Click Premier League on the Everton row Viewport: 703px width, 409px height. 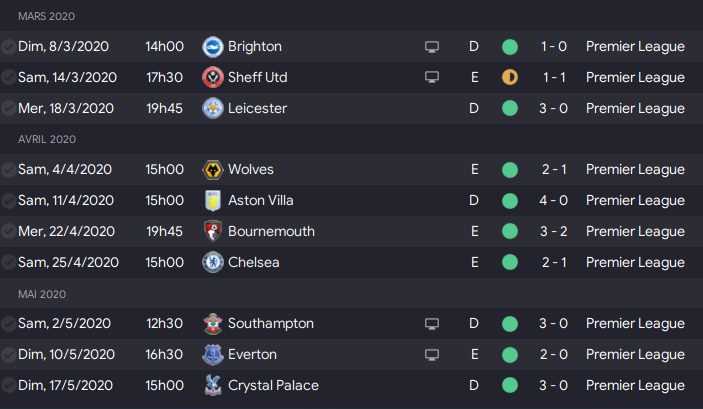click(635, 355)
